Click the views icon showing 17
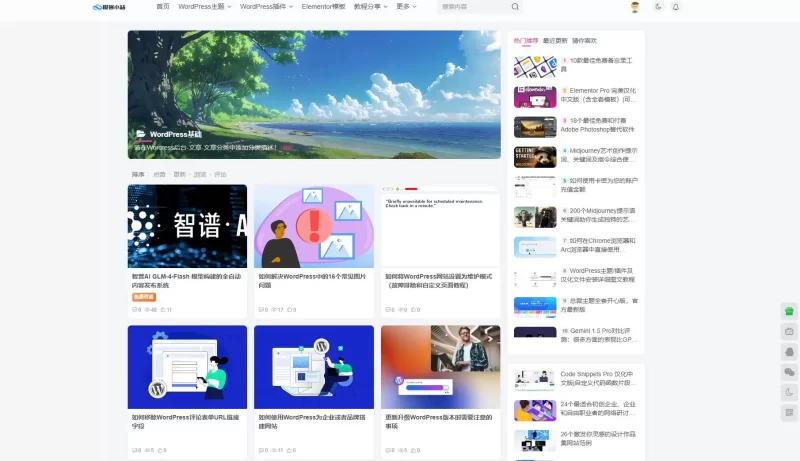The image size is (800, 461). tap(273, 310)
